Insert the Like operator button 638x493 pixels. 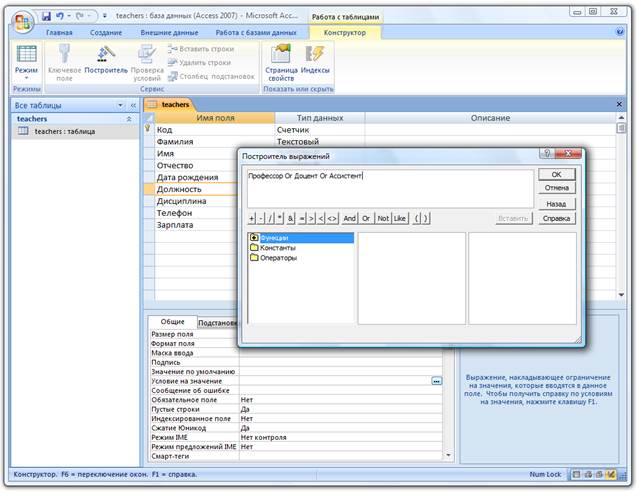click(400, 217)
